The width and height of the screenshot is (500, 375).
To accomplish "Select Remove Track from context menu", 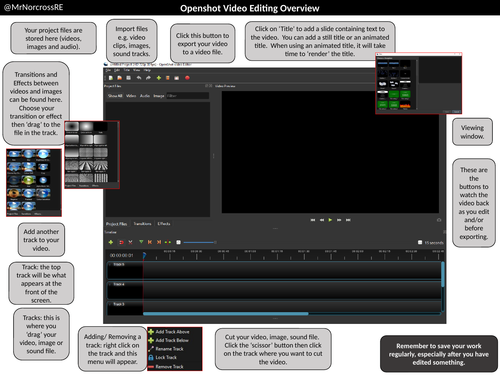I will tap(169, 367).
